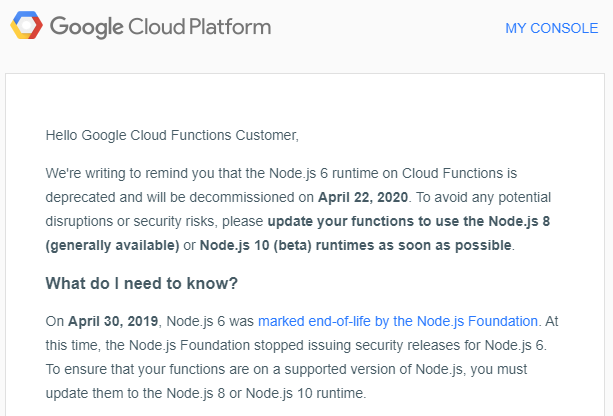613x416 pixels.
Task: Click bold text 'update your functions to use the Node.js 8'
Action: coord(409,221)
